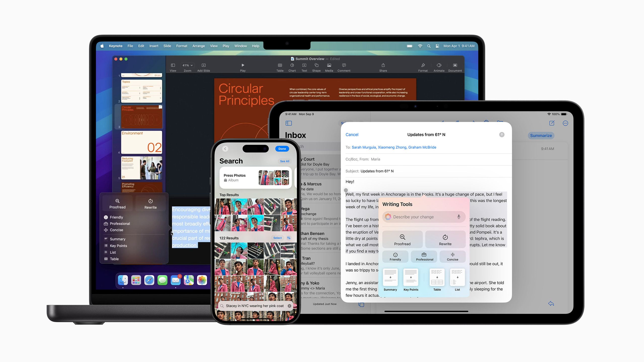Toggle the Friendly writing style option
This screenshot has height=362, width=644.
click(395, 257)
